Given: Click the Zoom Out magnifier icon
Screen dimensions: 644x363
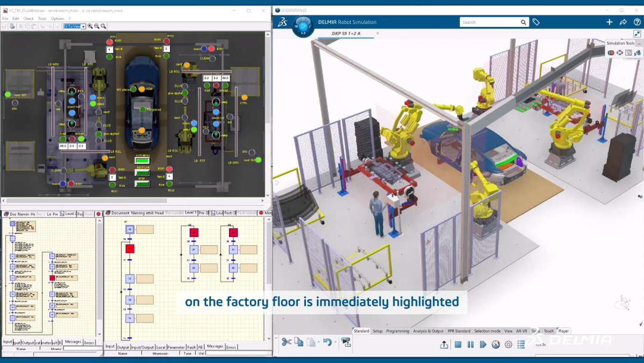Looking at the screenshot, I should (97, 26).
